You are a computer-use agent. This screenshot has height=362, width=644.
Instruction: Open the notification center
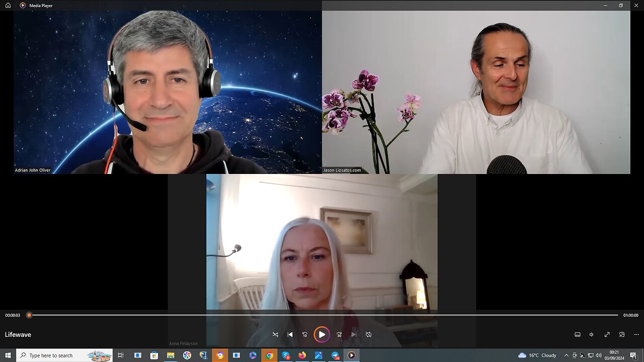[633, 355]
